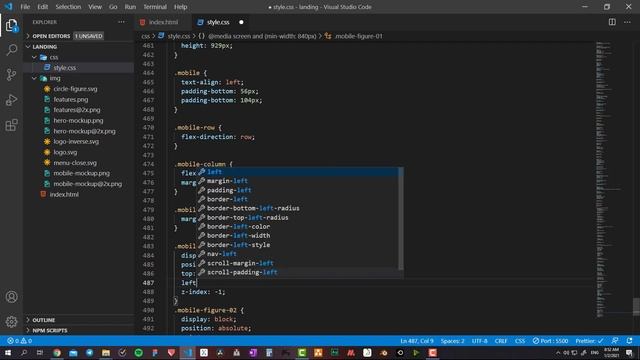
Task: Open the Accounts menu icon
Action: click(x=11, y=297)
